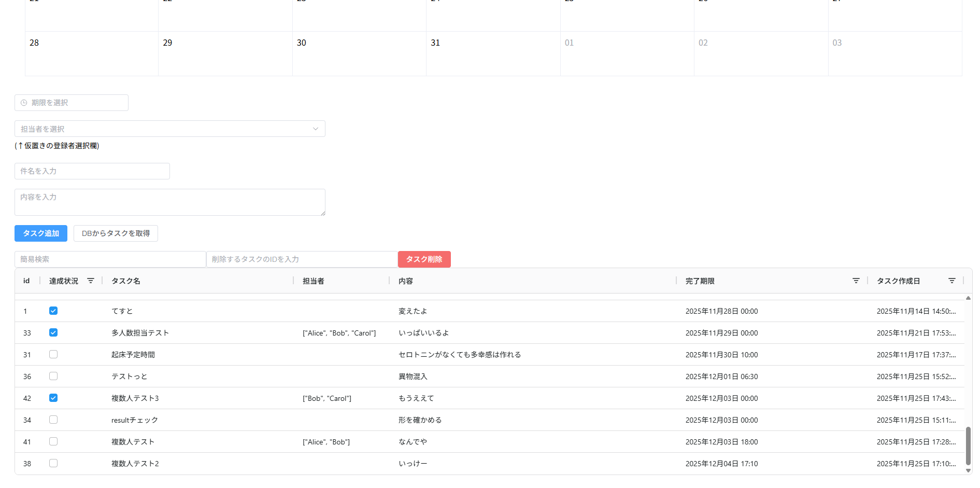
Task: Uncheck completion checkbox for 複数人テスト3
Action: (x=53, y=398)
